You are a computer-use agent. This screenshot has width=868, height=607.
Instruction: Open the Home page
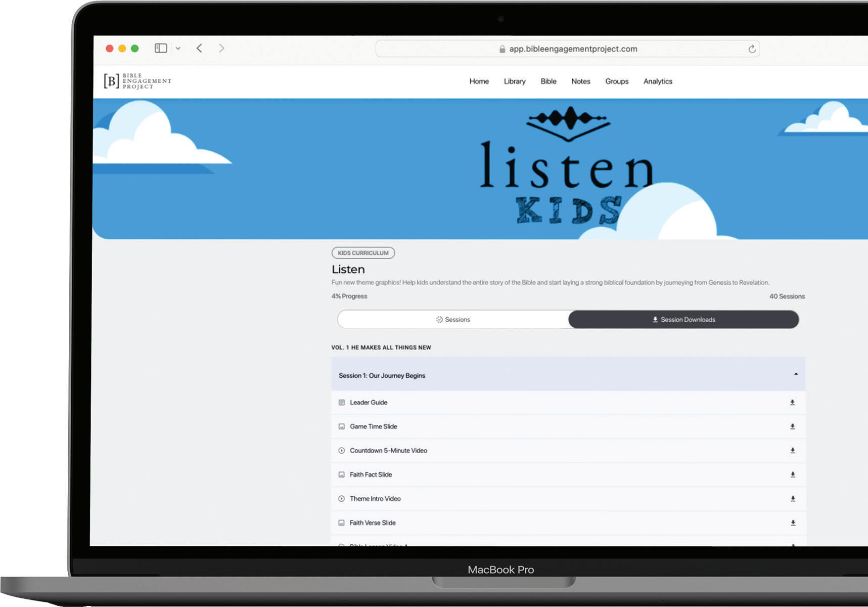tap(479, 81)
